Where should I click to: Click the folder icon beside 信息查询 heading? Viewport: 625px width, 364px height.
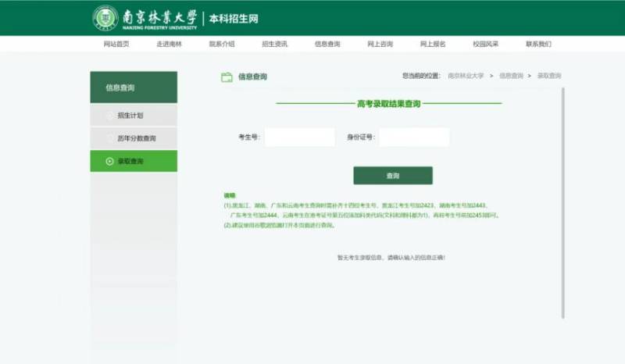click(227, 77)
